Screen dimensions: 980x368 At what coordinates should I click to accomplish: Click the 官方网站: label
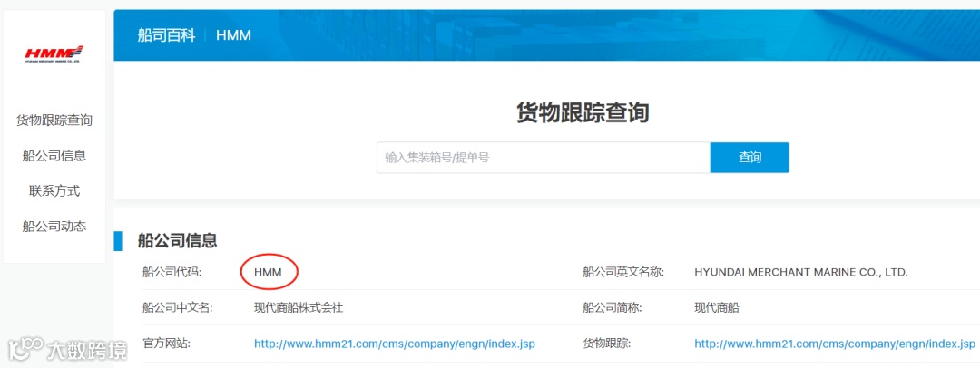[x=166, y=344]
